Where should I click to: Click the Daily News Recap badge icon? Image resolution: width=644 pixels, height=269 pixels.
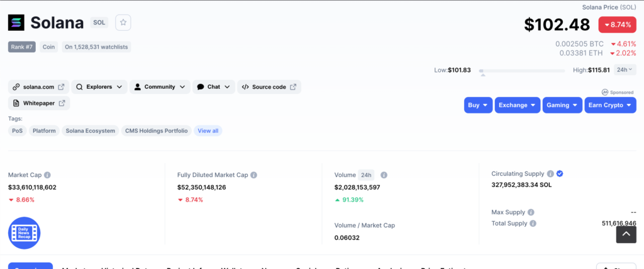[24, 232]
